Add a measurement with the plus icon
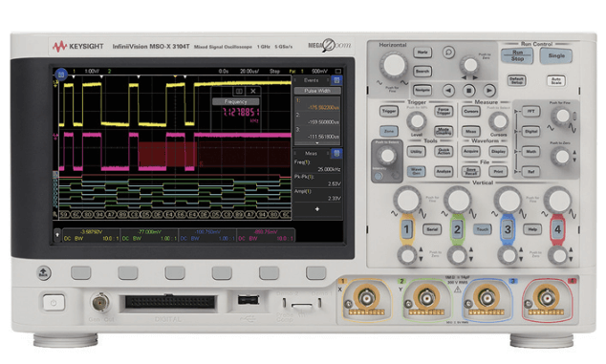 tap(317, 209)
